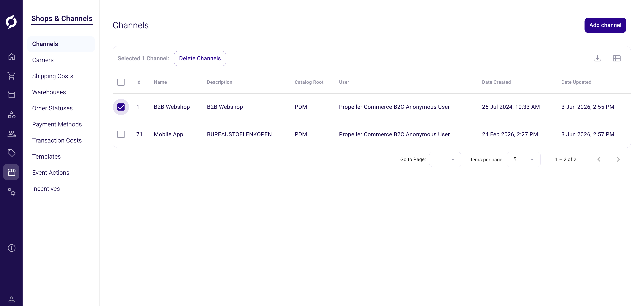
Task: Expand the Items per page dropdown
Action: coord(523,159)
